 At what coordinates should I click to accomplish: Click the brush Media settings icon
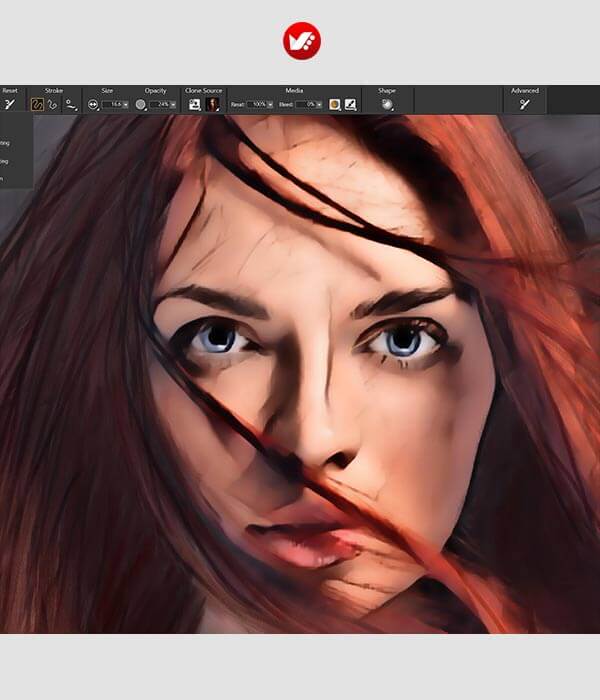pos(350,104)
